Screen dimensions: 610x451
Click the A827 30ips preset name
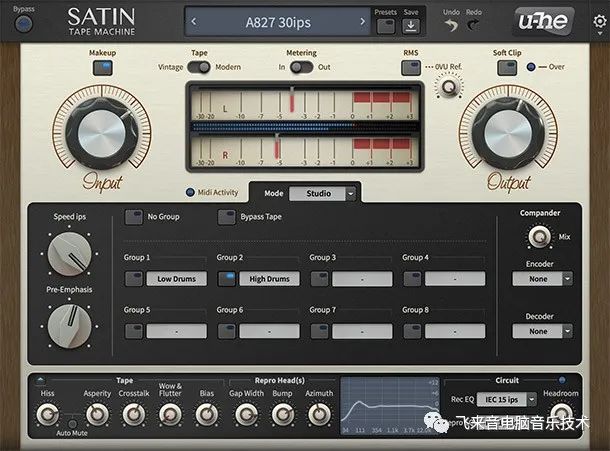278,22
